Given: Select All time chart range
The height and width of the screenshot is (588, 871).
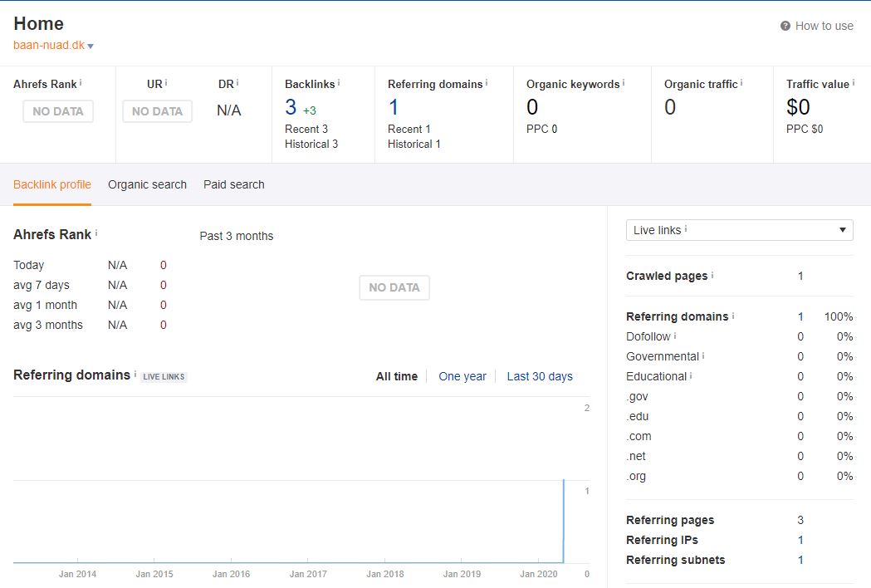Looking at the screenshot, I should [396, 376].
